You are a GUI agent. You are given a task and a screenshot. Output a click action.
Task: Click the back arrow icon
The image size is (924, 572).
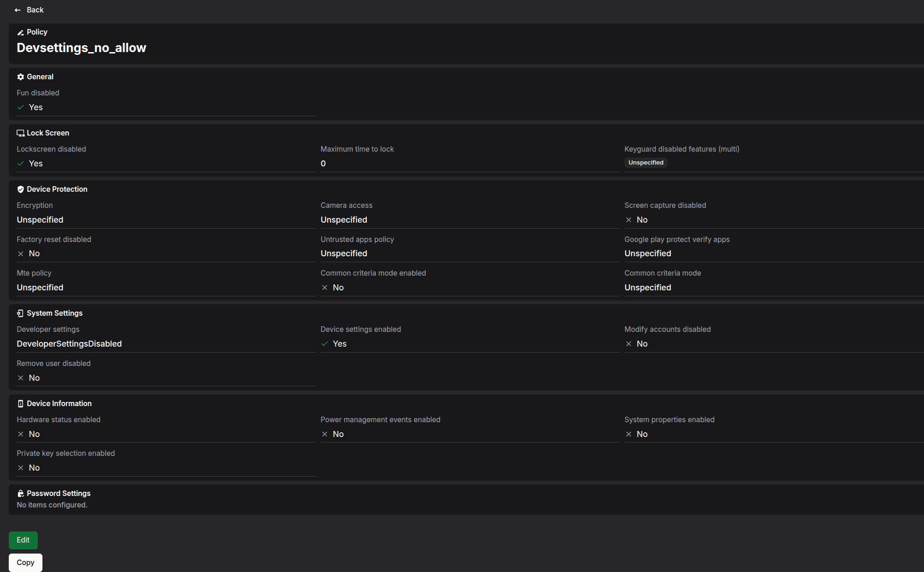pyautogui.click(x=18, y=10)
